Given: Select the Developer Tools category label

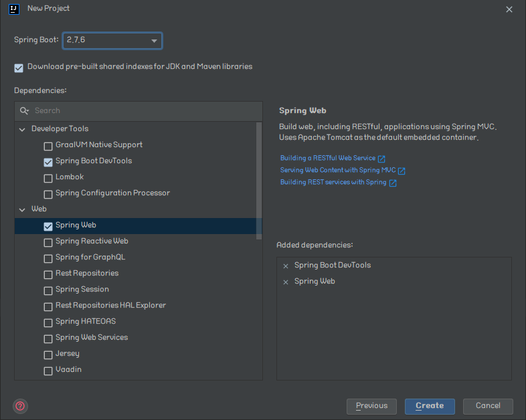Looking at the screenshot, I should point(60,128).
